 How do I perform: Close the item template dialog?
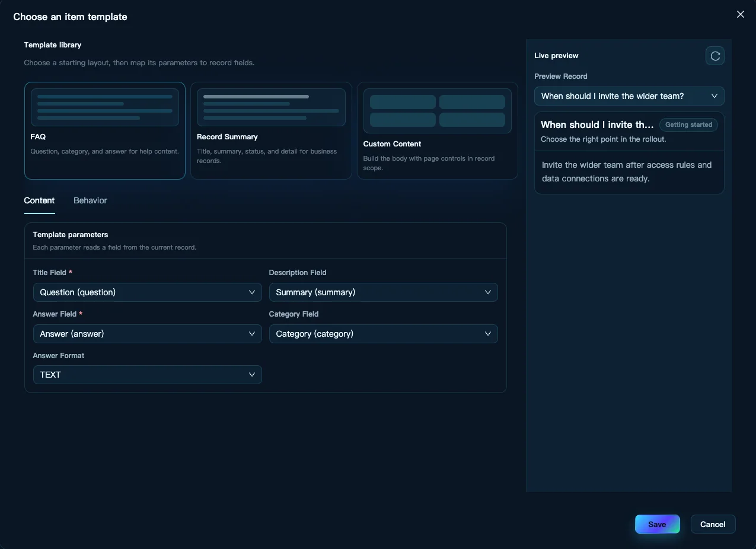tap(741, 15)
